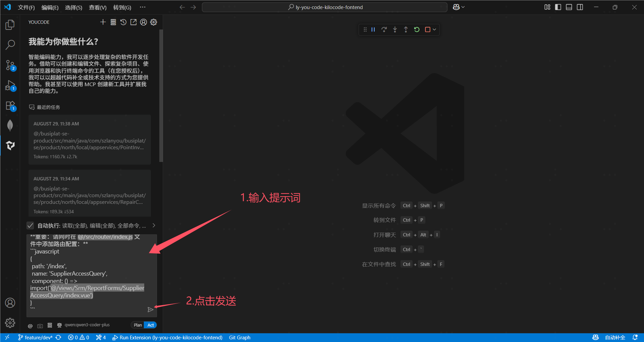
Task: Switch to Act mode
Action: point(151,325)
